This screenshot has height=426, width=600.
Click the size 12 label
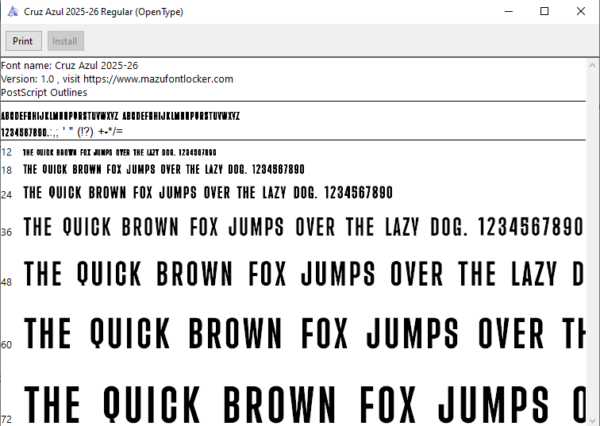(7, 152)
